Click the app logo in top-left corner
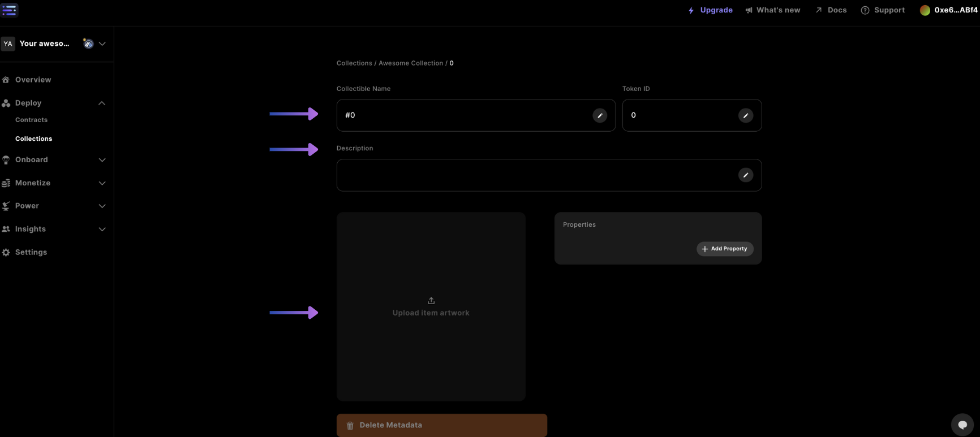This screenshot has height=437, width=980. pos(10,10)
